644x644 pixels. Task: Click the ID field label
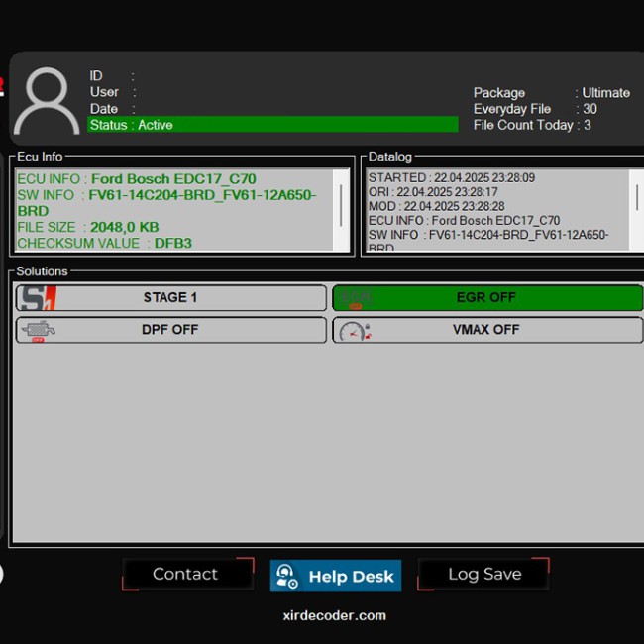click(x=96, y=76)
